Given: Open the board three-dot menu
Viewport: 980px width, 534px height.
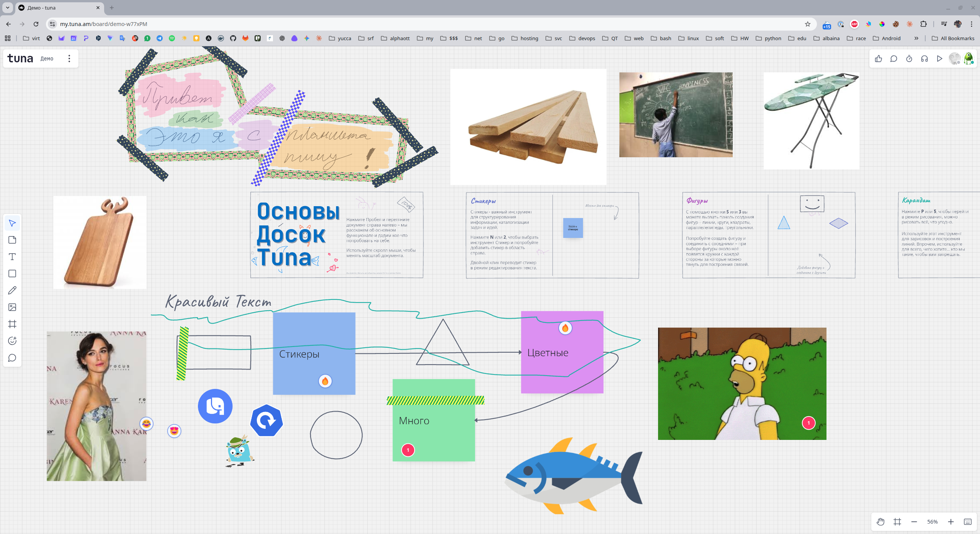Looking at the screenshot, I should click(x=69, y=59).
